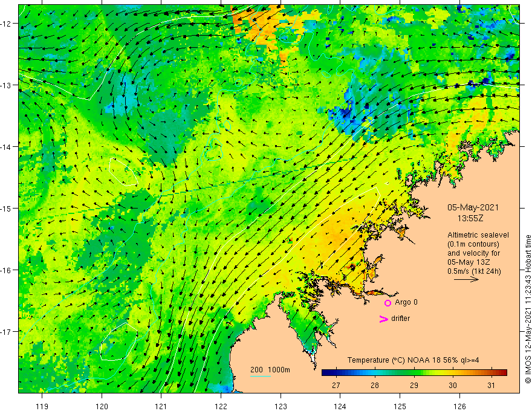532x411 pixels.
Task: Click latitude axis label '-14'
Action: [7, 147]
